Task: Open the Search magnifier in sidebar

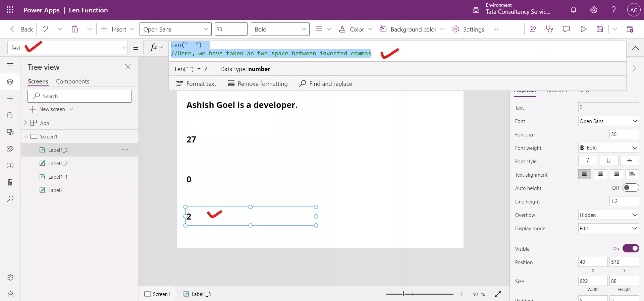Action: click(10, 199)
